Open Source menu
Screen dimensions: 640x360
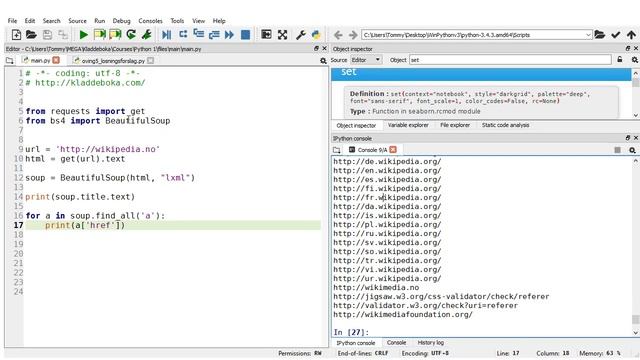coord(77,21)
